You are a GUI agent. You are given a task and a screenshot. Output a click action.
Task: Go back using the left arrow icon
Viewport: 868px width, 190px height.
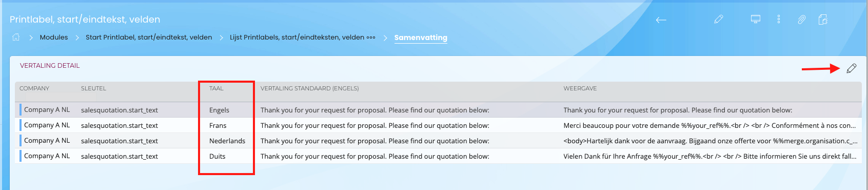pyautogui.click(x=661, y=20)
